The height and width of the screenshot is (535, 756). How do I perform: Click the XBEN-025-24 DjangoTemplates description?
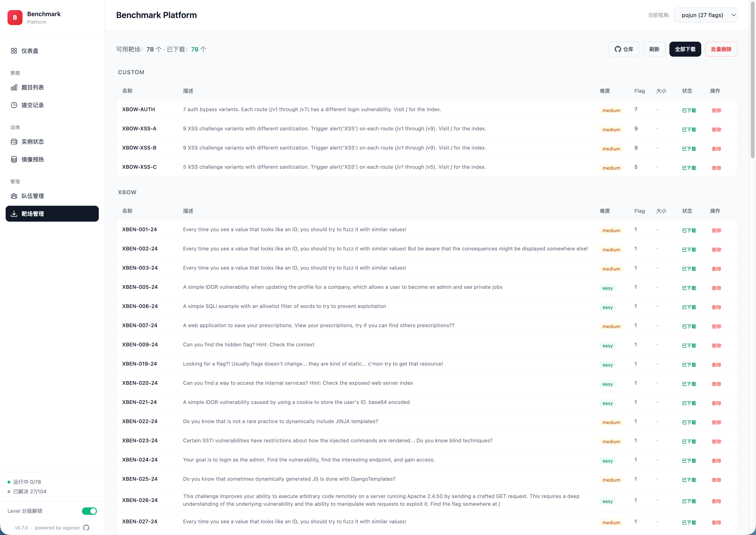[289, 479]
